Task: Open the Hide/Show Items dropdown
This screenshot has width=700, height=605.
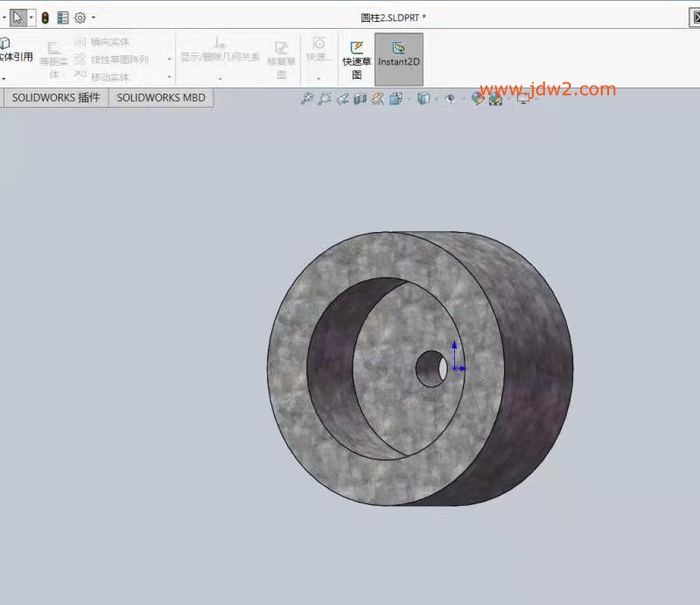Action: 450,99
